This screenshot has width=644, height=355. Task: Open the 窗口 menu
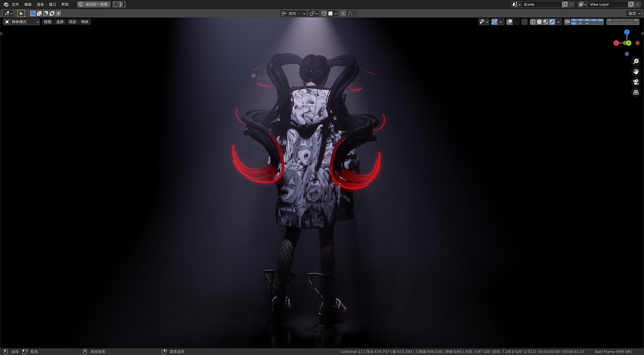click(x=53, y=4)
